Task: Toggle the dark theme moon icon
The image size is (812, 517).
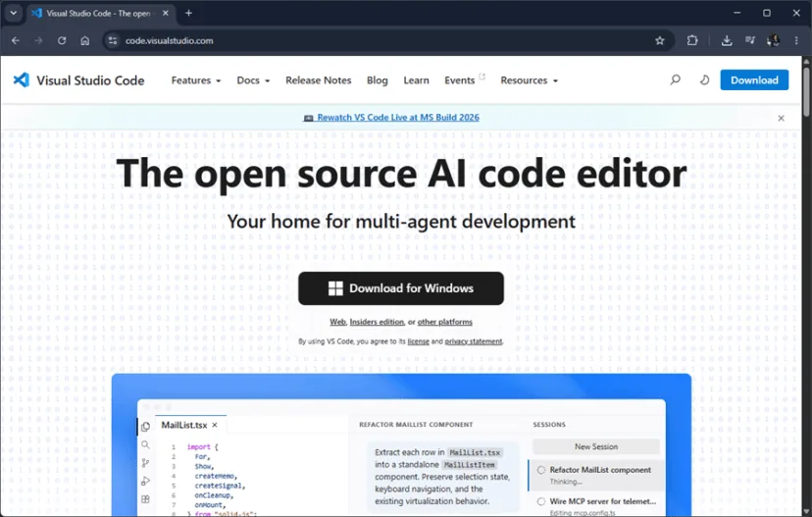Action: (x=704, y=79)
